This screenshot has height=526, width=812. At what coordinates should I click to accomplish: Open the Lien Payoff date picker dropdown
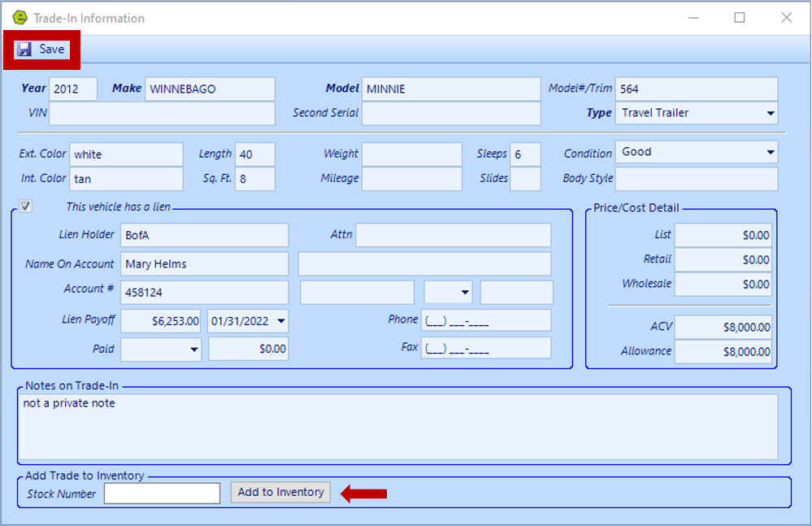pyautogui.click(x=280, y=321)
